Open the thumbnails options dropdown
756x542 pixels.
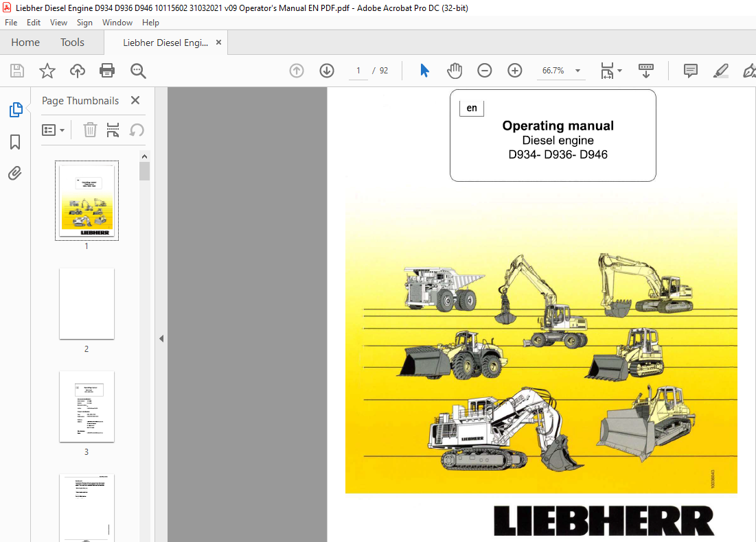[x=53, y=130]
